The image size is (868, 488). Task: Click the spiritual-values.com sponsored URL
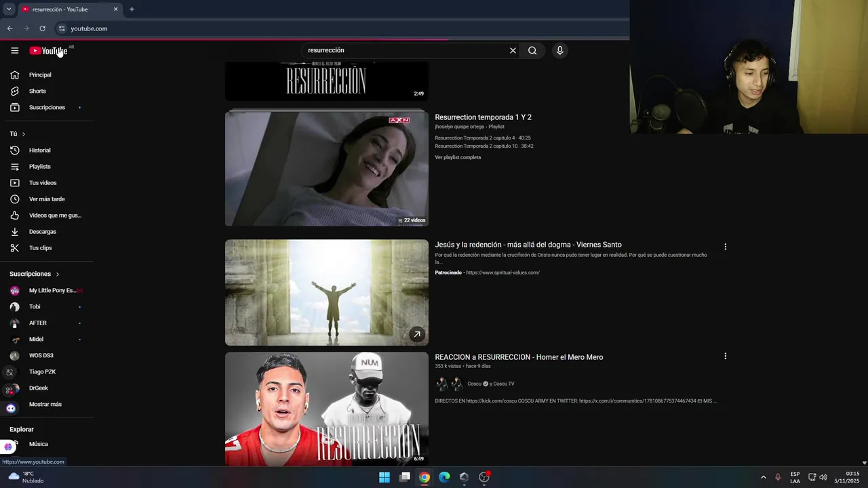click(502, 272)
